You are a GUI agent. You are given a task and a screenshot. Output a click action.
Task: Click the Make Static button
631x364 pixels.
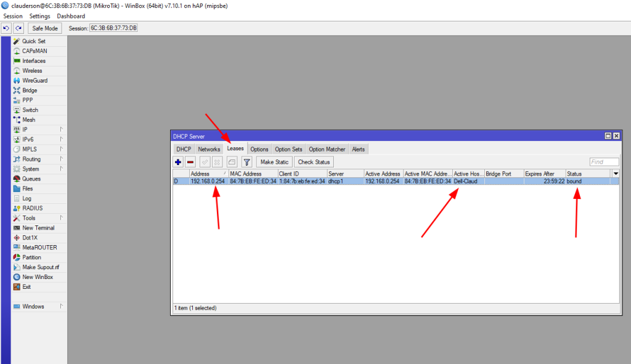pos(274,162)
